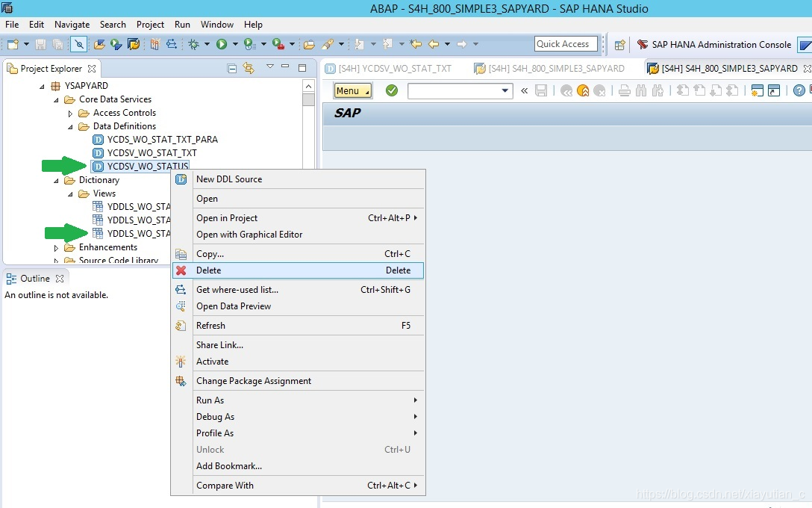Collapse the Data Definitions folder
812x508 pixels.
pos(70,126)
